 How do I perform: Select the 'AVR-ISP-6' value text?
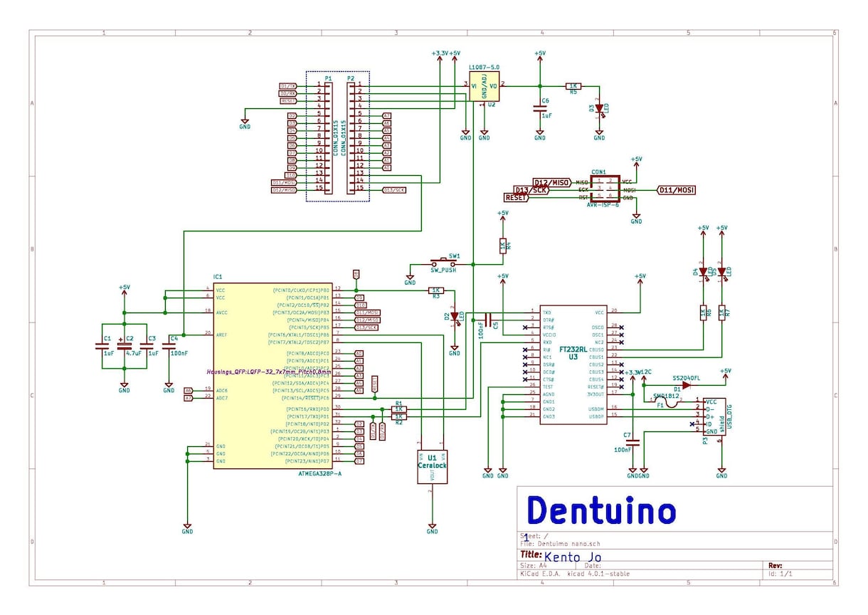pyautogui.click(x=603, y=205)
